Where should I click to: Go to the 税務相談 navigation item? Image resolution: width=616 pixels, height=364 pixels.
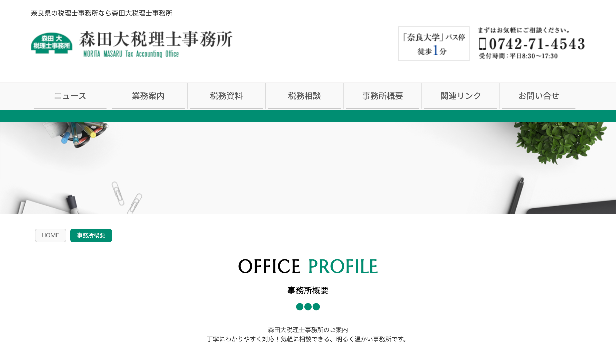[304, 96]
